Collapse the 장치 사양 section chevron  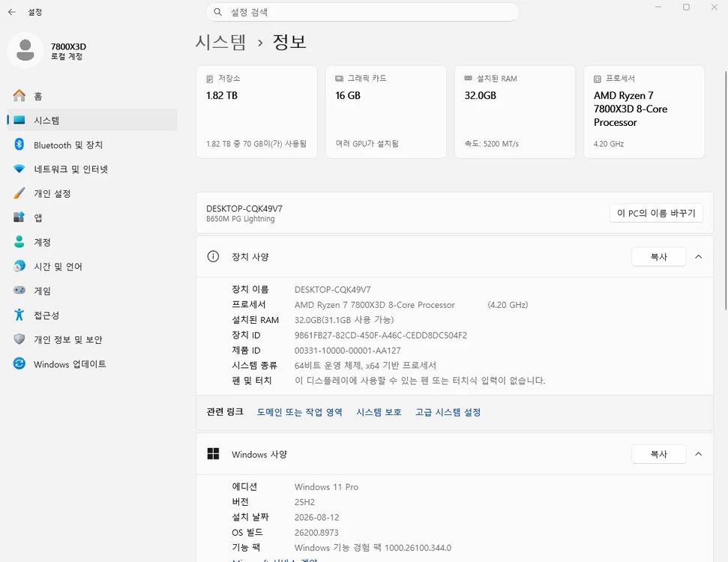point(698,256)
